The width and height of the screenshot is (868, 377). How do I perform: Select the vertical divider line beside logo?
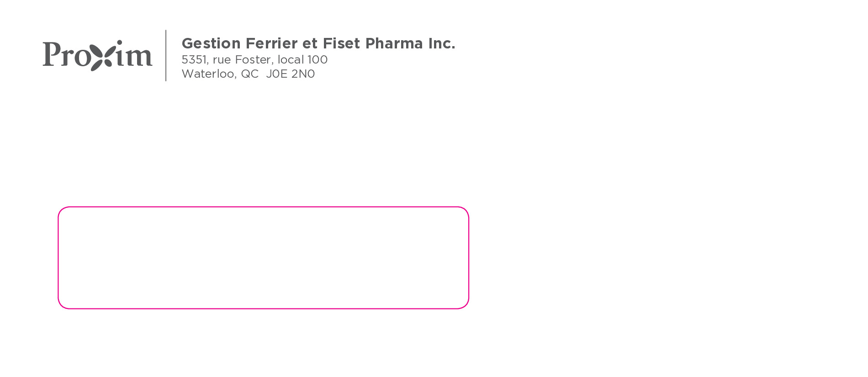[x=166, y=55]
